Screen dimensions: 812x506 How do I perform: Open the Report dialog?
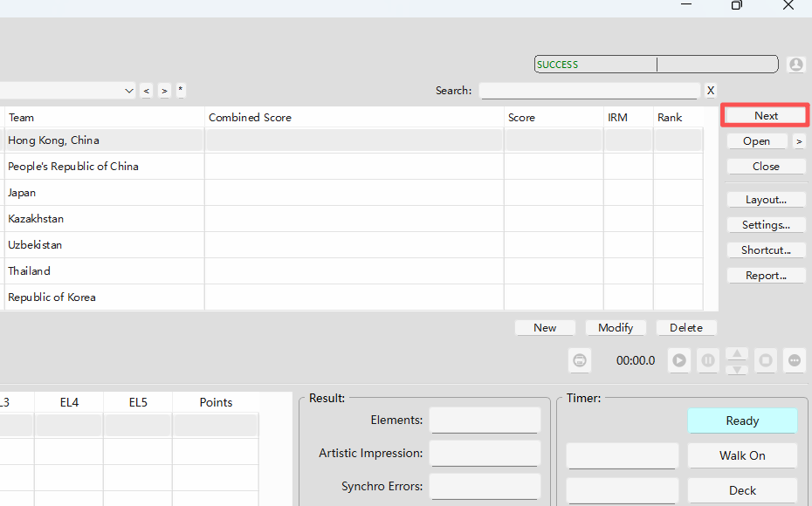766,276
